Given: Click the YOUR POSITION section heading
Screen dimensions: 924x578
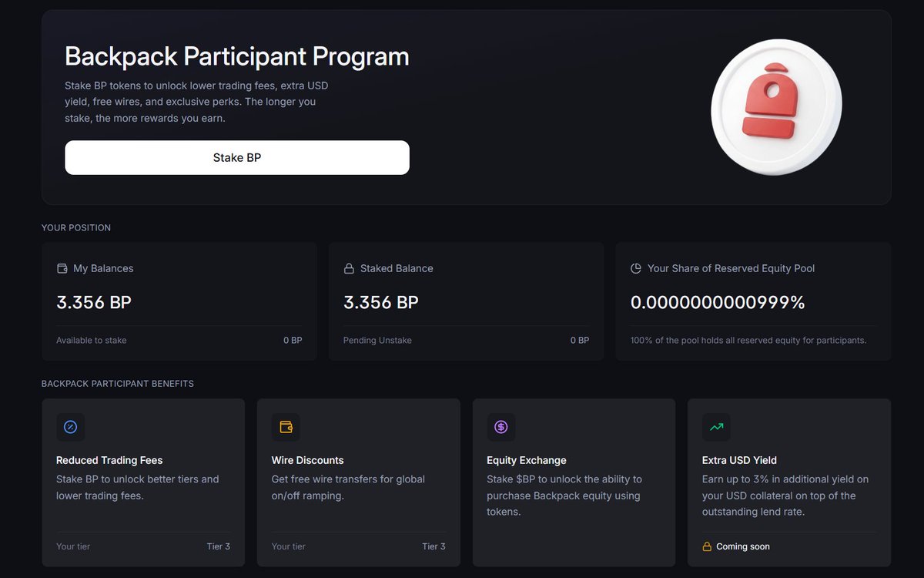Looking at the screenshot, I should (76, 228).
